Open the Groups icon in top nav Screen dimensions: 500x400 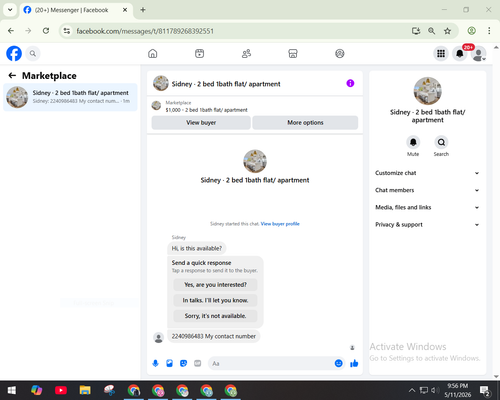tap(340, 53)
